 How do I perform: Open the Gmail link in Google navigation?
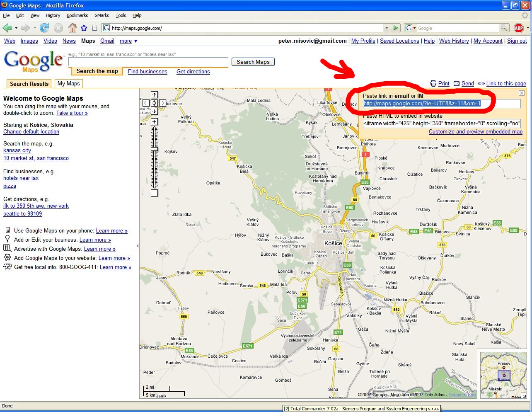(x=107, y=41)
